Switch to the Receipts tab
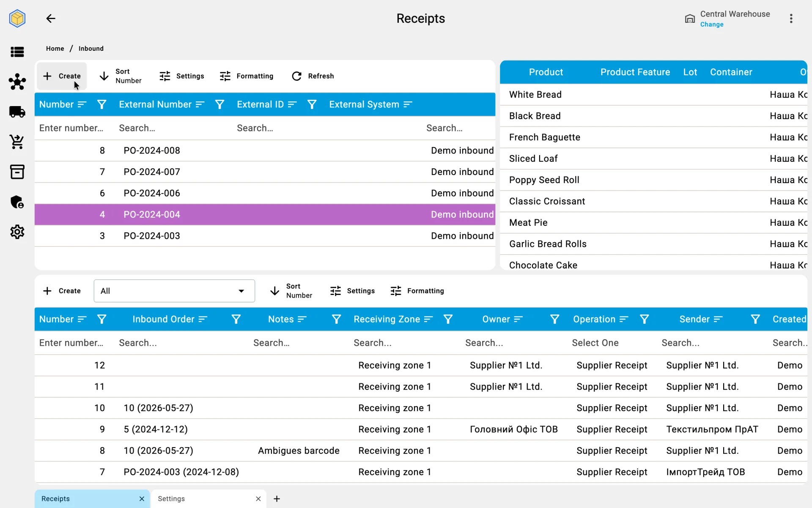The height and width of the screenshot is (508, 812). tap(92, 499)
